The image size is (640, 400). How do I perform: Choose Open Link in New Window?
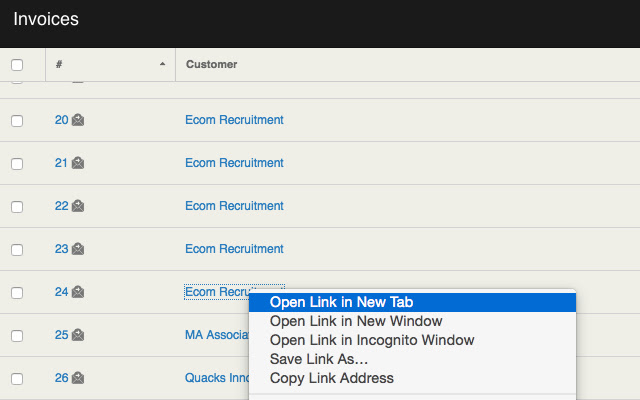(412, 321)
